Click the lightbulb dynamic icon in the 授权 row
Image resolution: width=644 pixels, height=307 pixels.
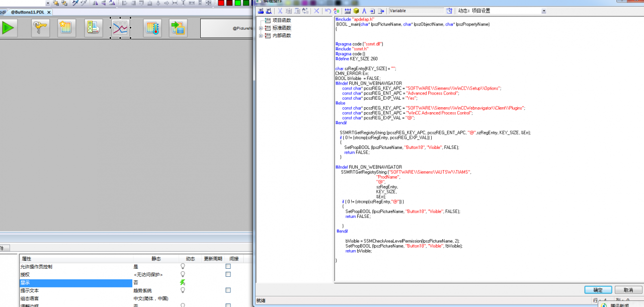(x=183, y=275)
